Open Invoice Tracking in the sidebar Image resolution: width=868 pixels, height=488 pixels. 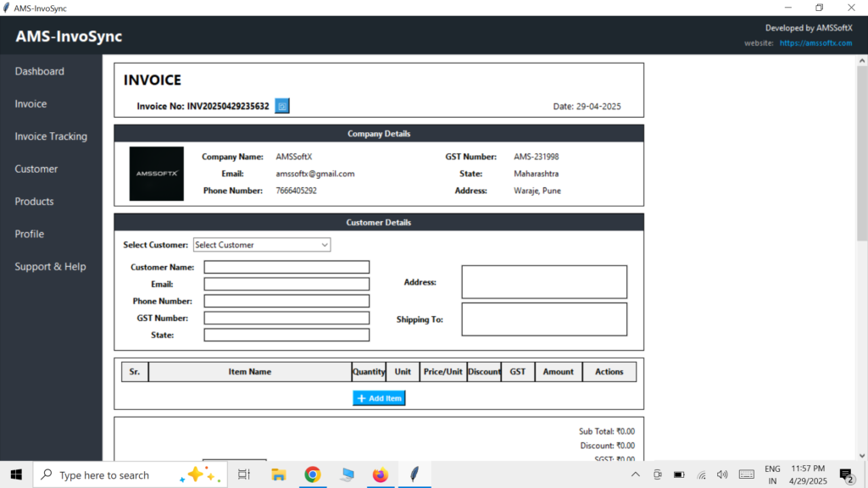tap(51, 136)
